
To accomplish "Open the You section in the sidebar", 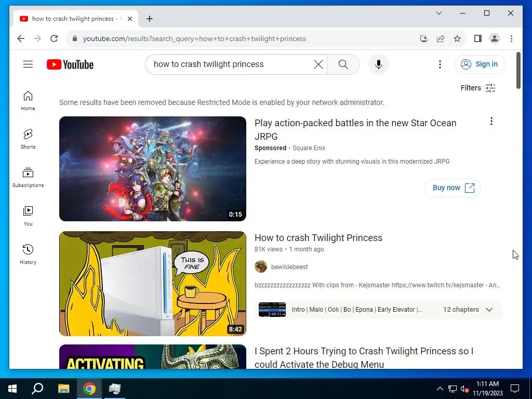I will pos(28,216).
